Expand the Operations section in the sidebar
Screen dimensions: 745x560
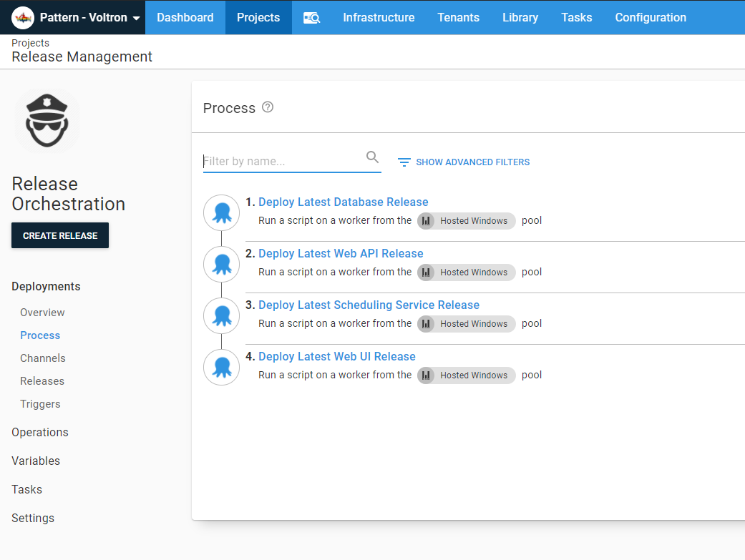pyautogui.click(x=39, y=432)
